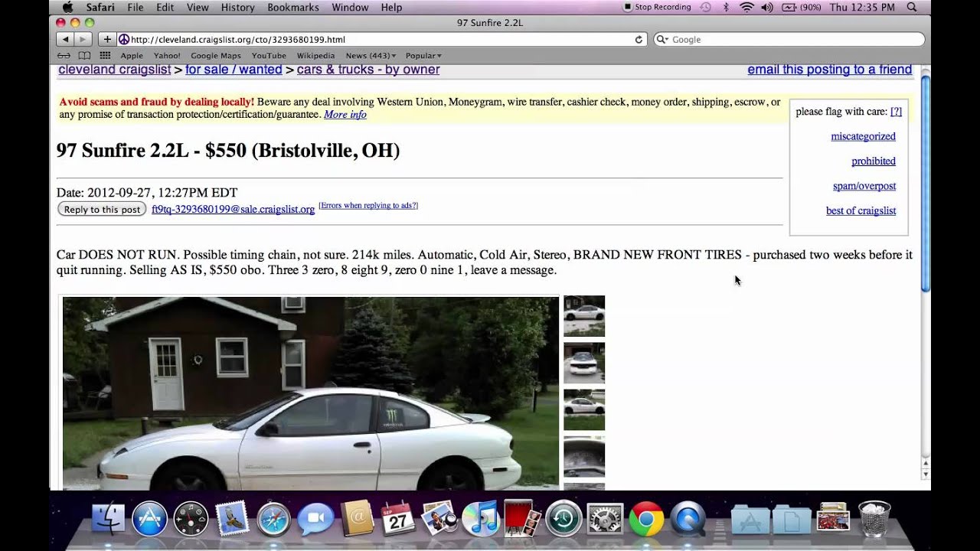Click the seller's sale.craigslist.org email address
The image size is (980, 551).
(233, 209)
